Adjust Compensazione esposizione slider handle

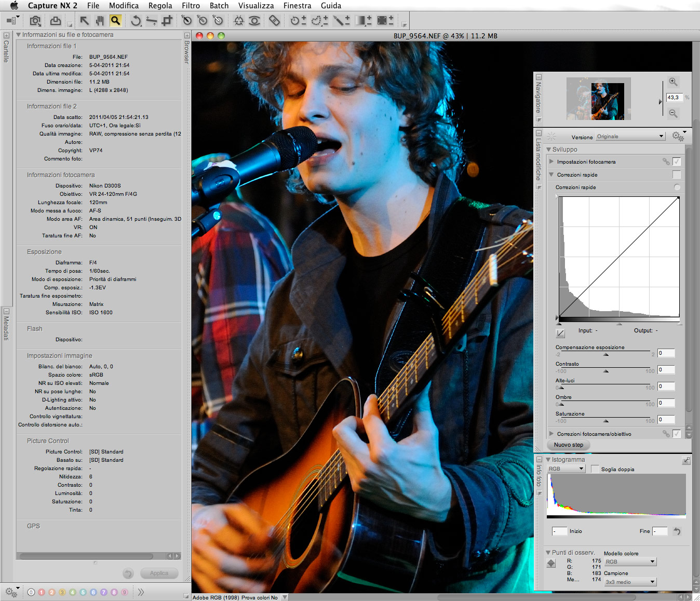point(606,354)
